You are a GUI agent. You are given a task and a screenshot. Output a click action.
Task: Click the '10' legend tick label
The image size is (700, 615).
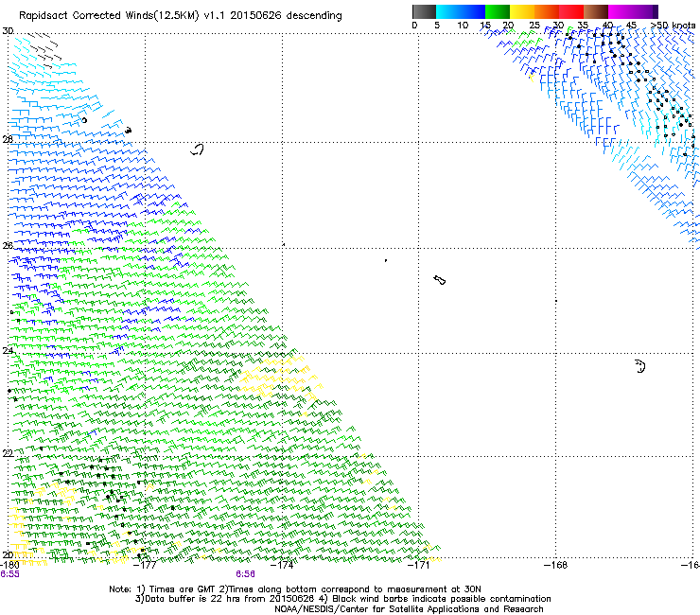point(463,26)
